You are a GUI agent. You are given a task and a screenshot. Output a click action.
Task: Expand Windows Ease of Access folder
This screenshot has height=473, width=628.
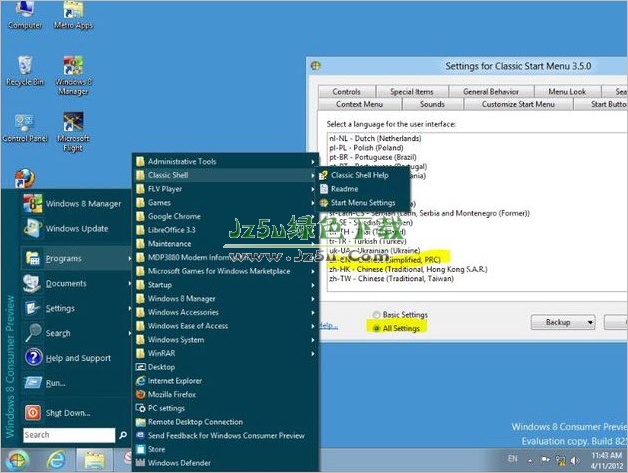click(225, 326)
